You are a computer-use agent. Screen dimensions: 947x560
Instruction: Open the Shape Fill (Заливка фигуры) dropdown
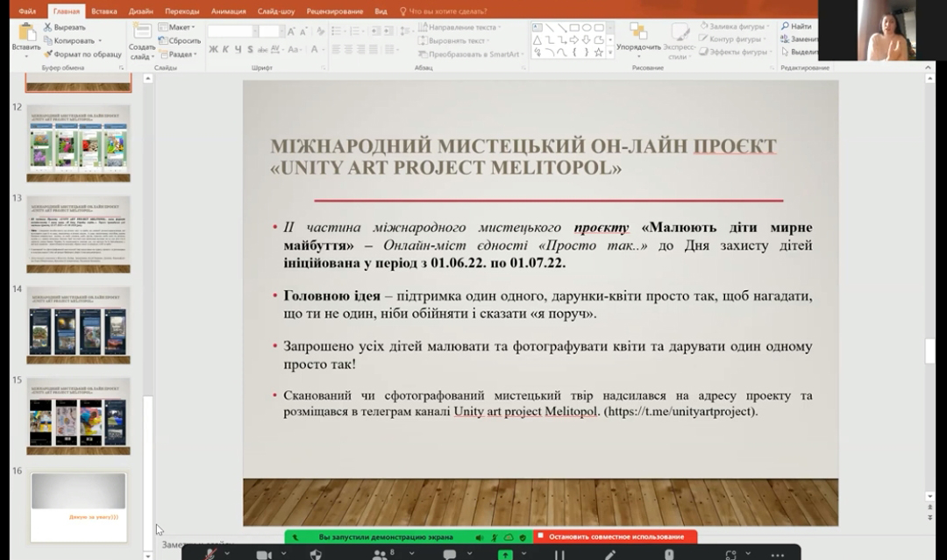pyautogui.click(x=735, y=26)
